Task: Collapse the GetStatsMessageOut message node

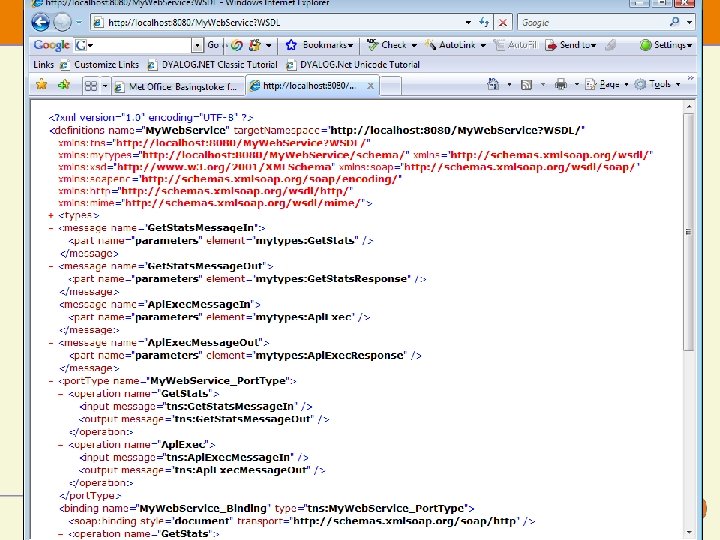Action: tap(51, 266)
